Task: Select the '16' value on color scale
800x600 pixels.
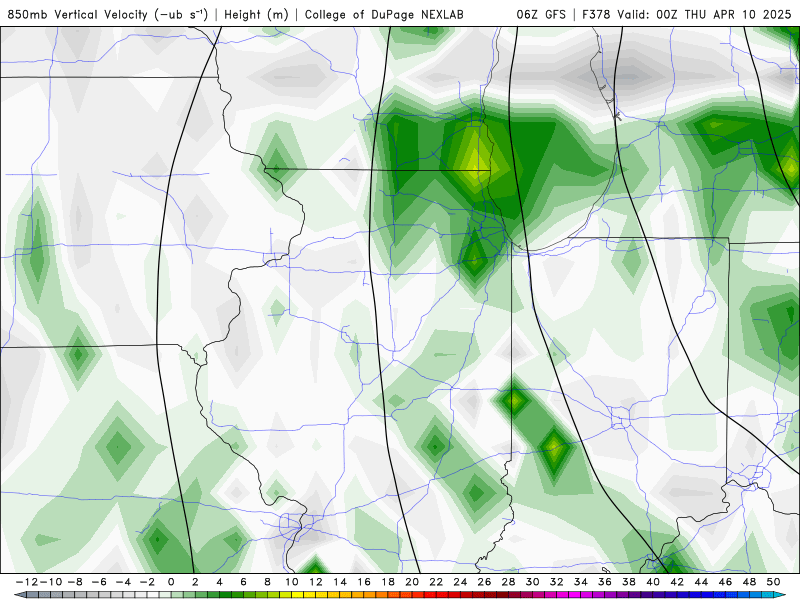Action: [364, 582]
